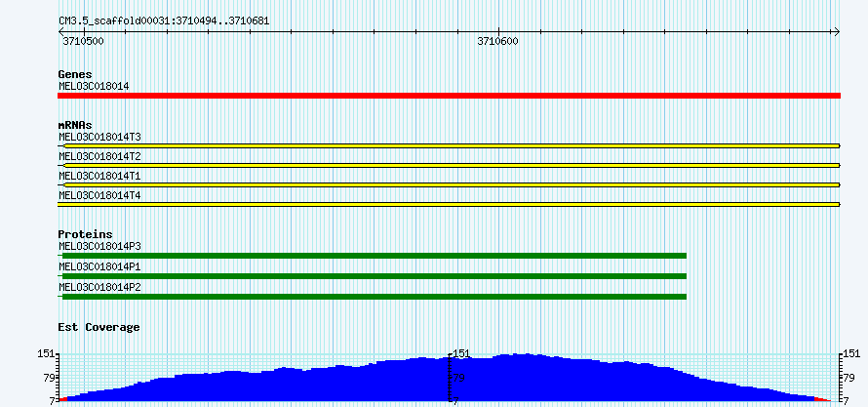Click the Proteins track heading
The height and width of the screenshot is (407, 868).
click(x=85, y=235)
